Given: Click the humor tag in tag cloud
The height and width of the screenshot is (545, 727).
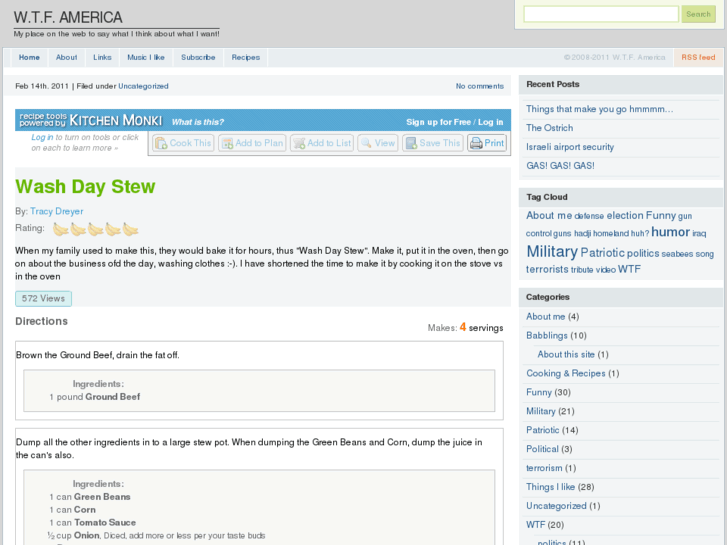Looking at the screenshot, I should click(670, 232).
